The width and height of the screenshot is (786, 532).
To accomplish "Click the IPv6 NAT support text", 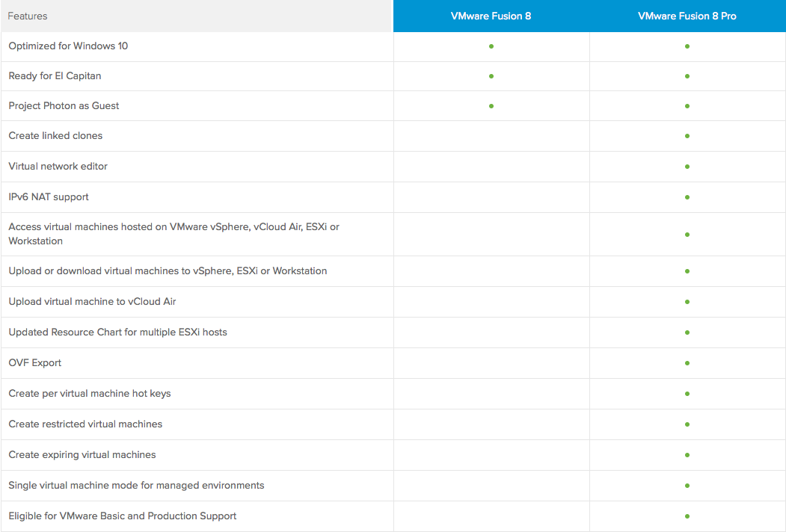I will pos(49,197).
